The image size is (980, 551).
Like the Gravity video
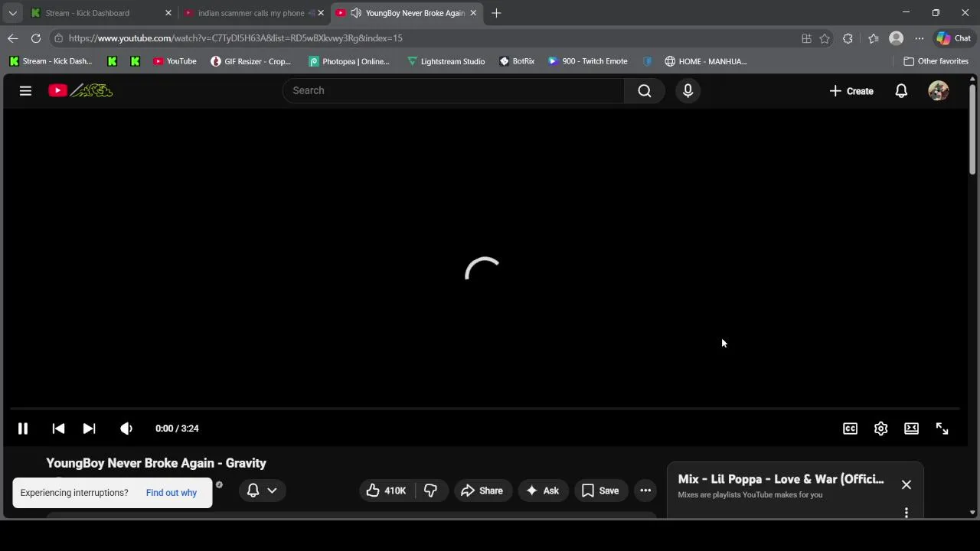coord(387,491)
